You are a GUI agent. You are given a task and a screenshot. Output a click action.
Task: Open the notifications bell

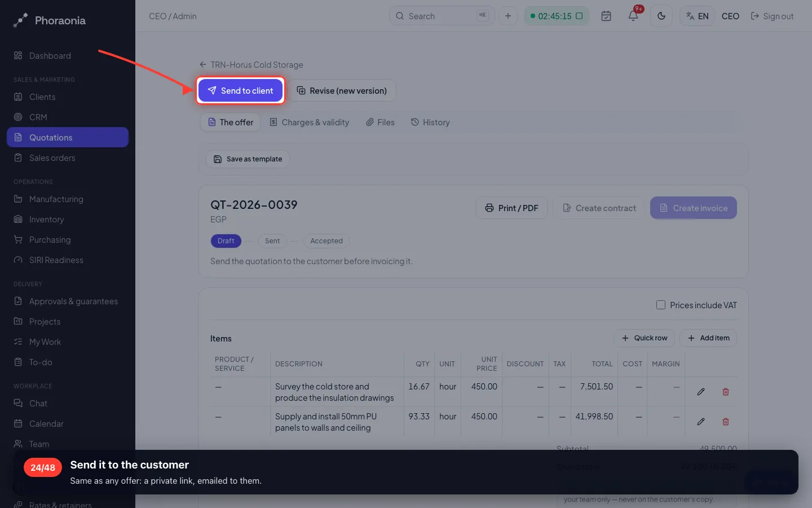[633, 16]
